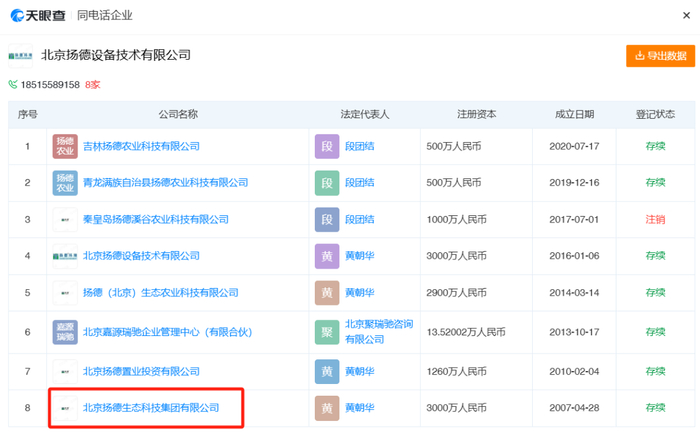Viewport: 700px width, 432px height.
Task: Click the blue 黄 avatar in row 7
Action: 327,371
